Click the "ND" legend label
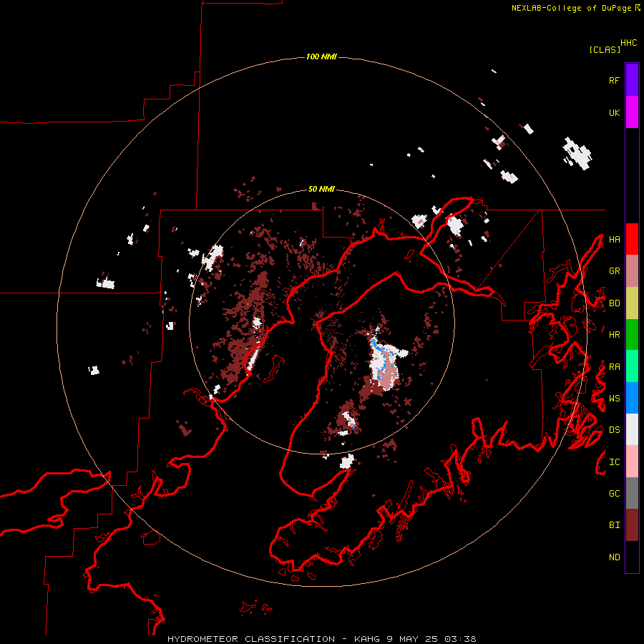 (x=614, y=557)
